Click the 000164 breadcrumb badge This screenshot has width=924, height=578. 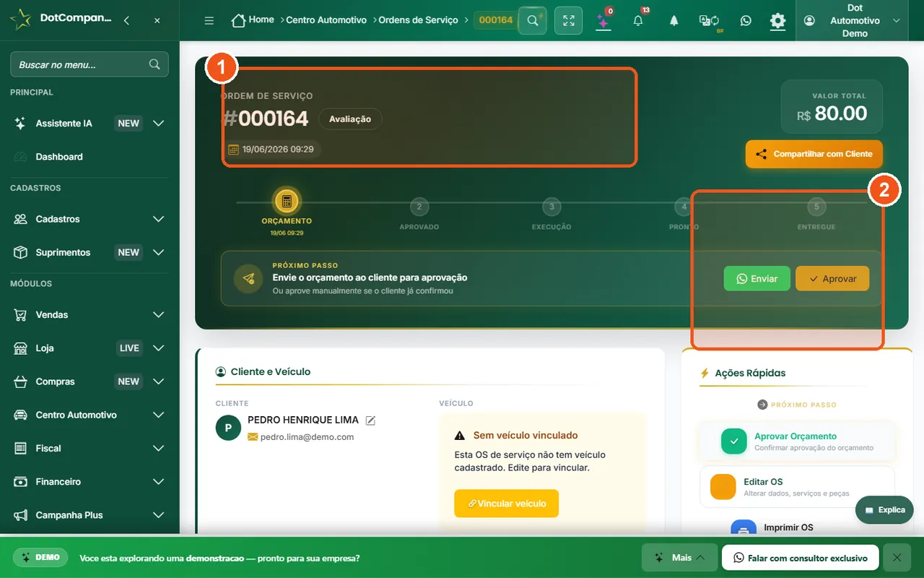point(496,20)
